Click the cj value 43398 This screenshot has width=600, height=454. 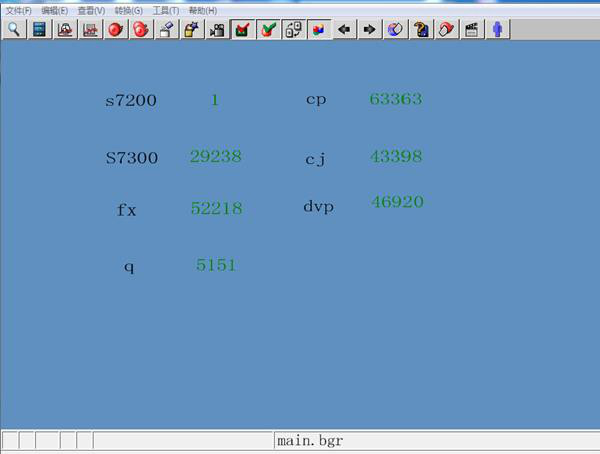396,157
